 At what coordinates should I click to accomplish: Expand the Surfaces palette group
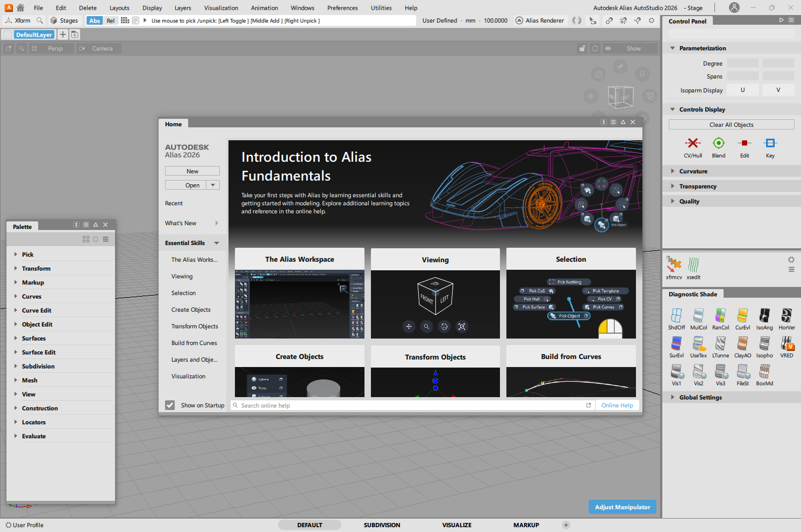34,339
